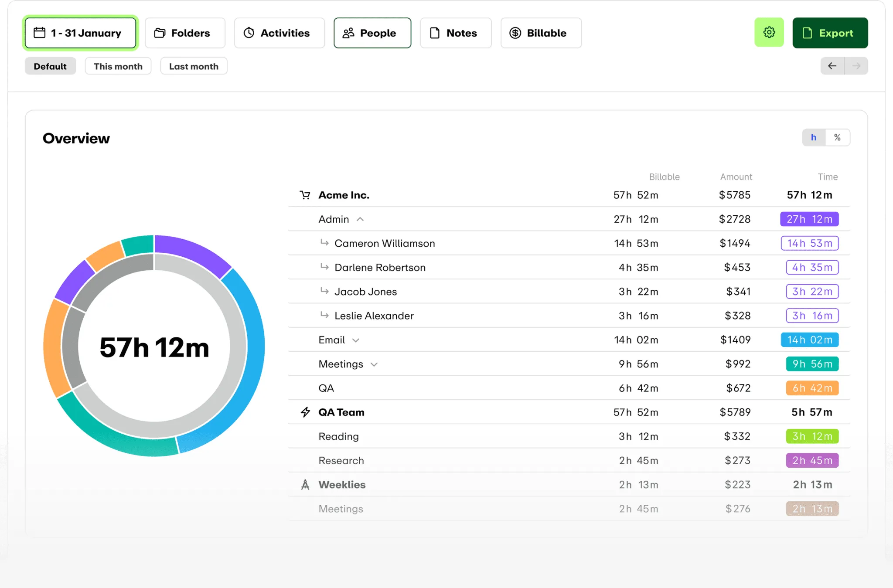Select the Default date preset
Image resolution: width=893 pixels, height=588 pixels.
click(x=50, y=66)
